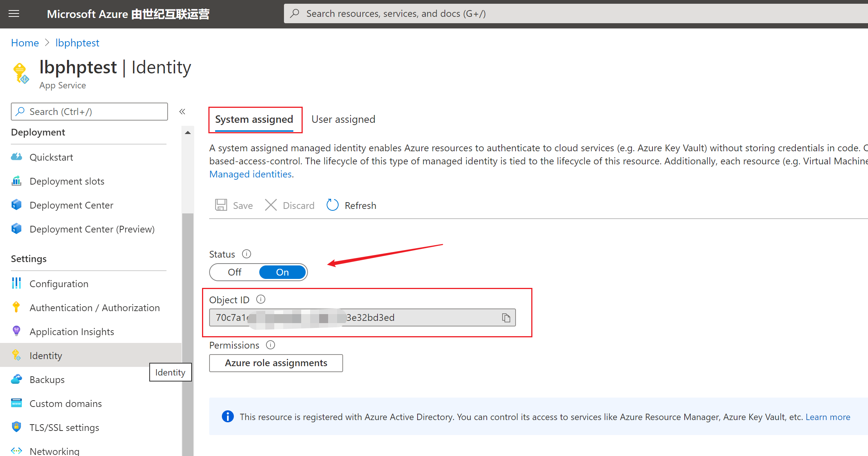Open the Managed identities link
Screen dimensions: 868x456
tap(250, 174)
